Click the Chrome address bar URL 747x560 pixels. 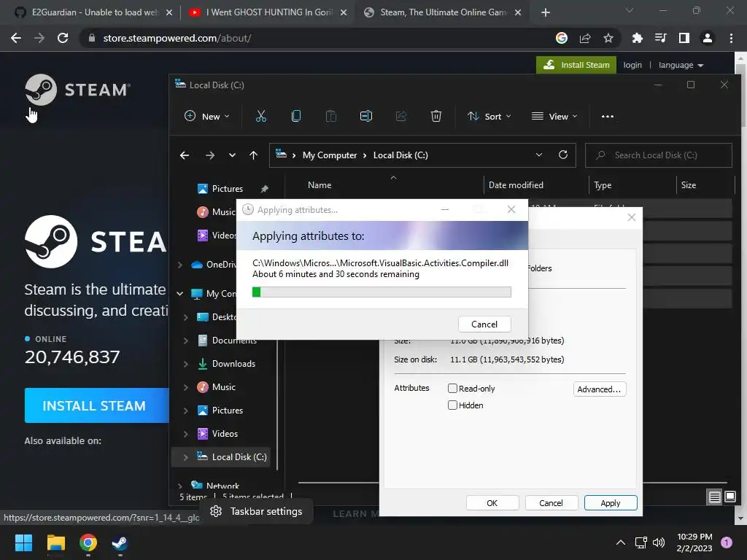click(177, 38)
